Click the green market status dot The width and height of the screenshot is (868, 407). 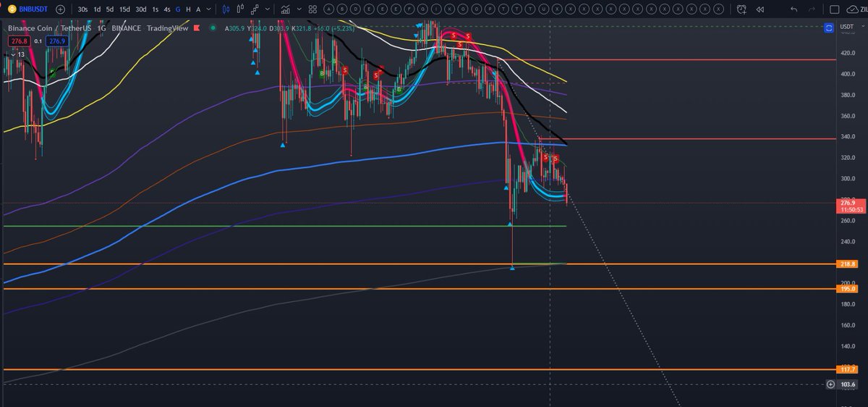(213, 28)
